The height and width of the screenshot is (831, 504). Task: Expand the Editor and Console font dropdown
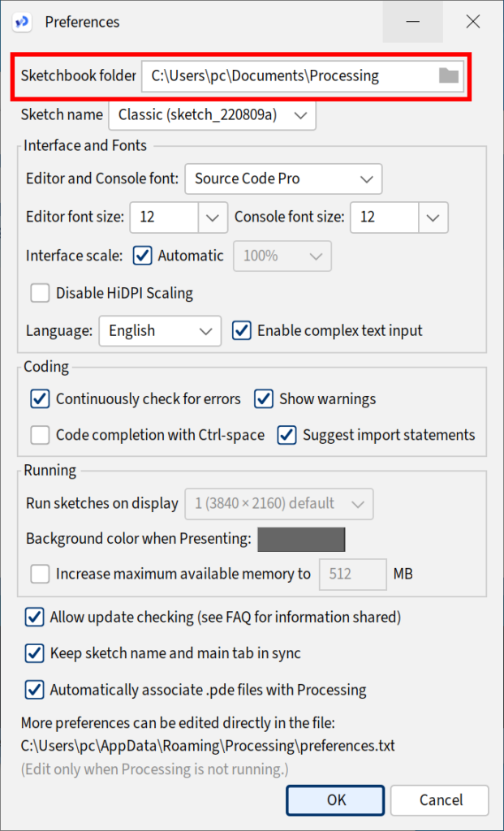pyautogui.click(x=283, y=179)
